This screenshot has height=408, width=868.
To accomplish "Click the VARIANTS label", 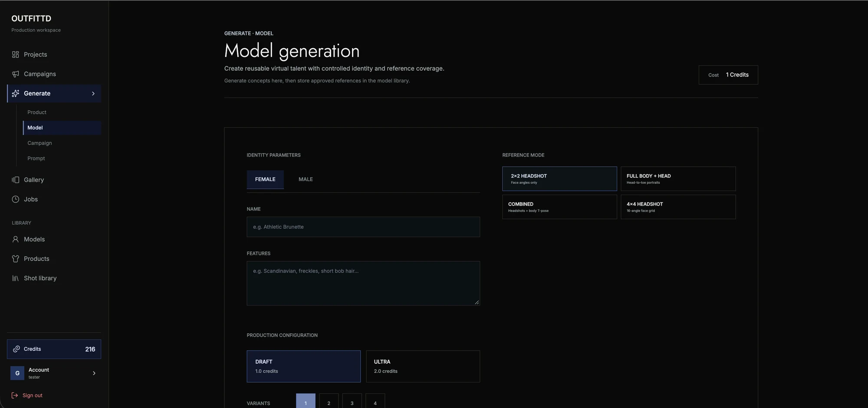I will pos(258,404).
